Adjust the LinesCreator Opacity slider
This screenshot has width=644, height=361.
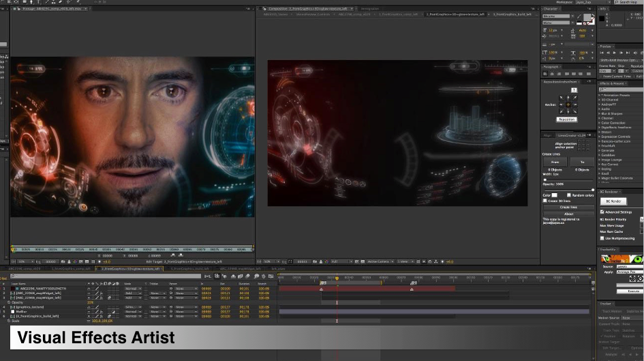click(x=568, y=190)
